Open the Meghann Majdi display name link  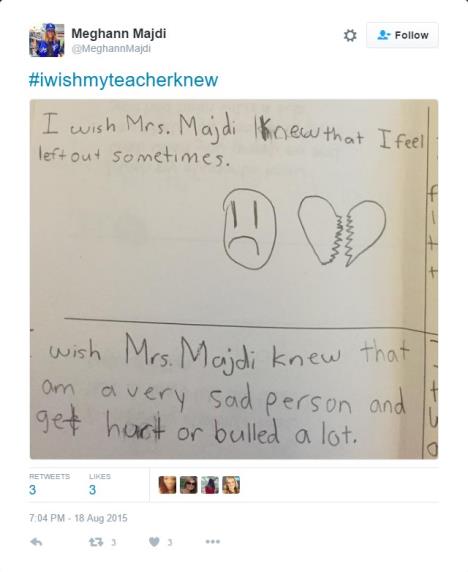coord(119,34)
